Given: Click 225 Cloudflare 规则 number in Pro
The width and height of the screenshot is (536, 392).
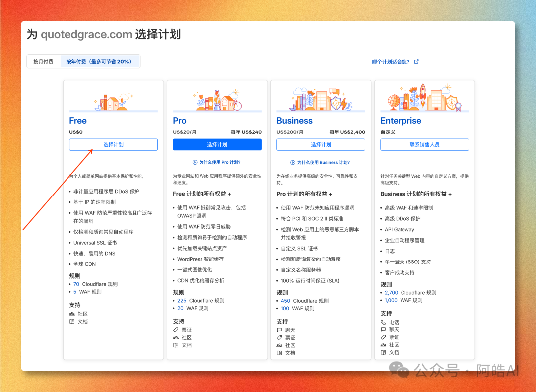Looking at the screenshot, I should point(182,300).
